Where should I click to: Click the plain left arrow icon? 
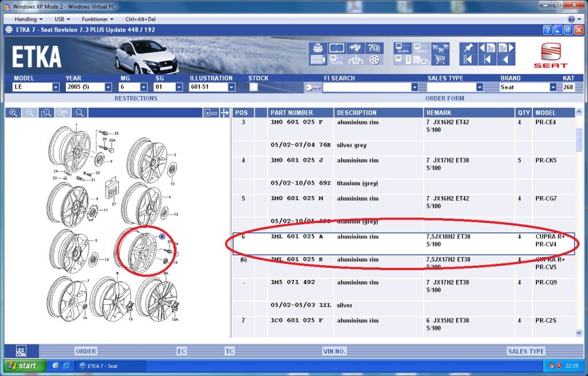pos(506,60)
